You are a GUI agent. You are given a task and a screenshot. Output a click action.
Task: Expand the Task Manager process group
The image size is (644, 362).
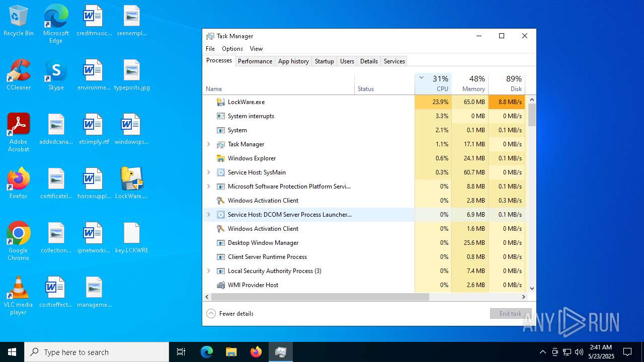click(209, 144)
